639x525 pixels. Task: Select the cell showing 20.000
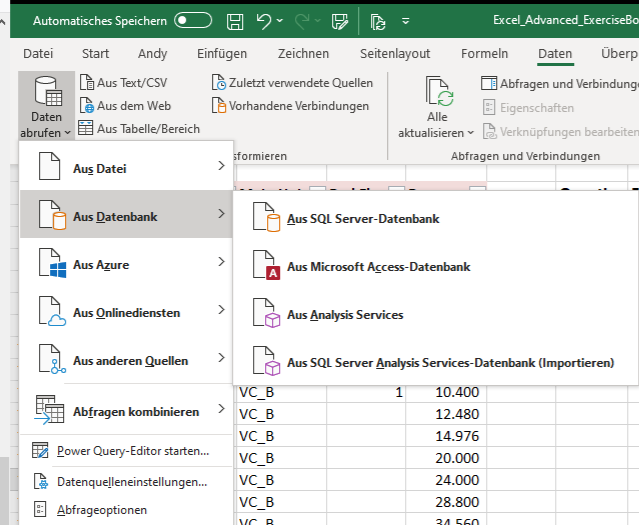(446, 458)
